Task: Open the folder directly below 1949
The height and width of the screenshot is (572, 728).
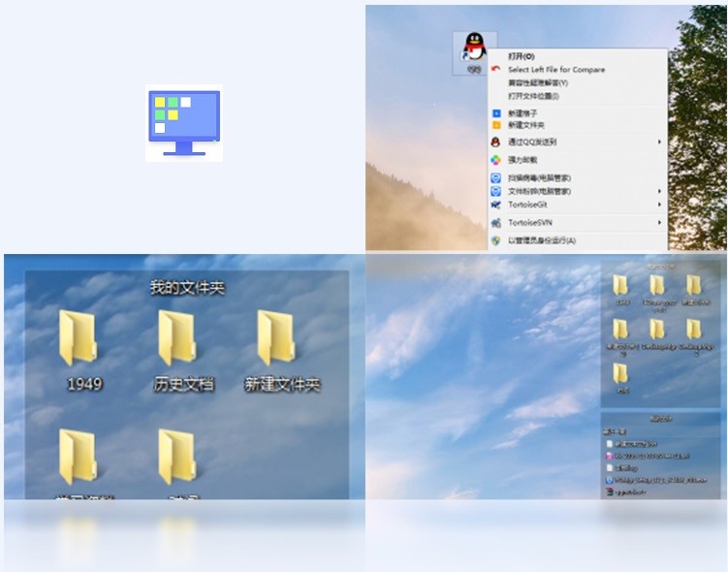Action: click(x=78, y=458)
